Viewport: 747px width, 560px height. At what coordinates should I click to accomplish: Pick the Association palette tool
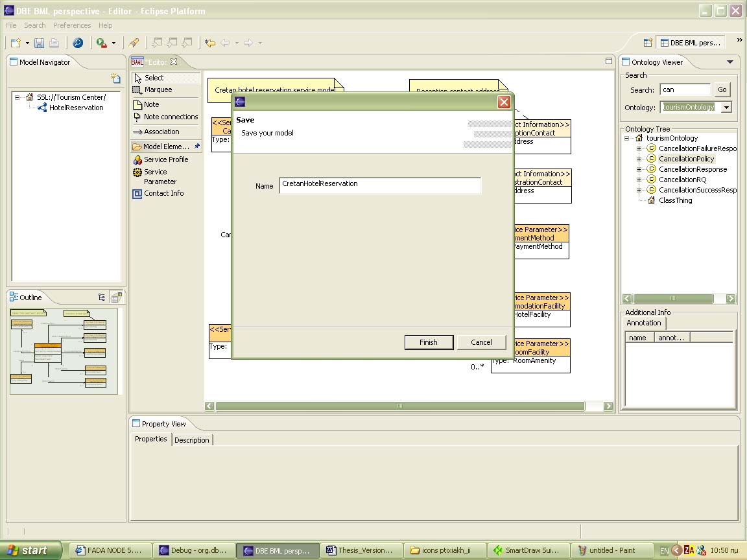[166, 132]
